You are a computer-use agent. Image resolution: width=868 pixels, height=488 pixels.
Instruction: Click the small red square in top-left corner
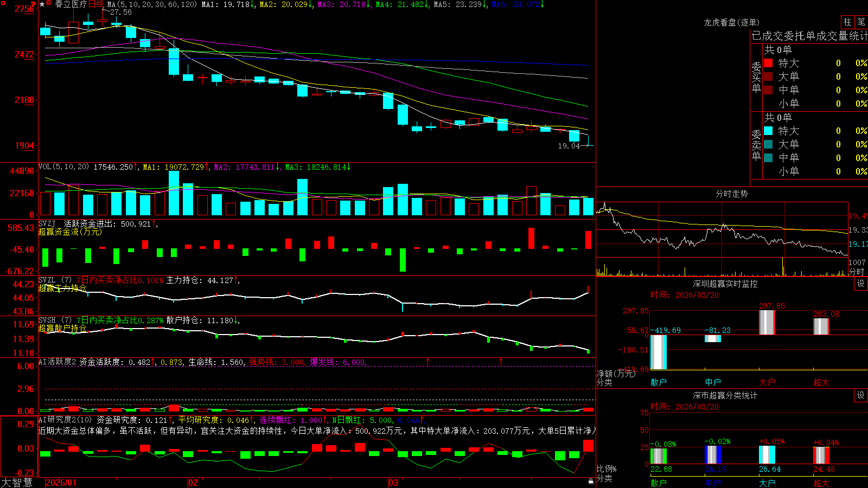click(3, 3)
